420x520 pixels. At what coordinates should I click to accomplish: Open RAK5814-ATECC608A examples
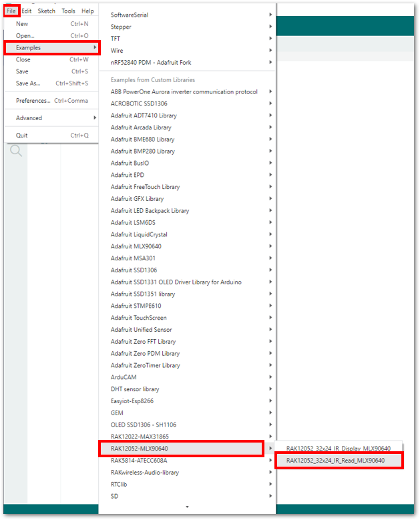(x=188, y=461)
